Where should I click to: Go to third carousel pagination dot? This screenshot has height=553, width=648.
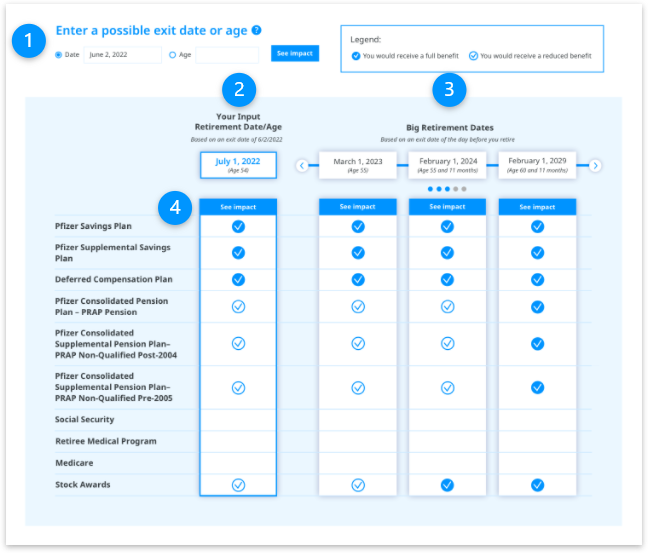(447, 189)
